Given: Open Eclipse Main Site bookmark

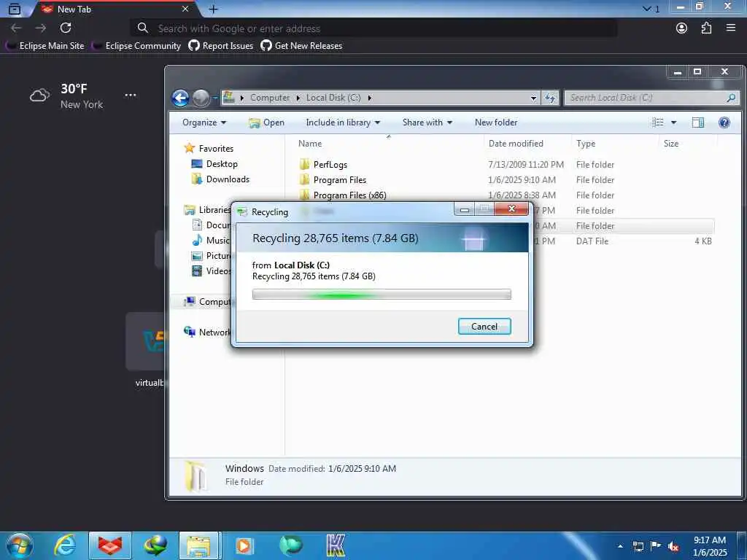Looking at the screenshot, I should [46, 46].
